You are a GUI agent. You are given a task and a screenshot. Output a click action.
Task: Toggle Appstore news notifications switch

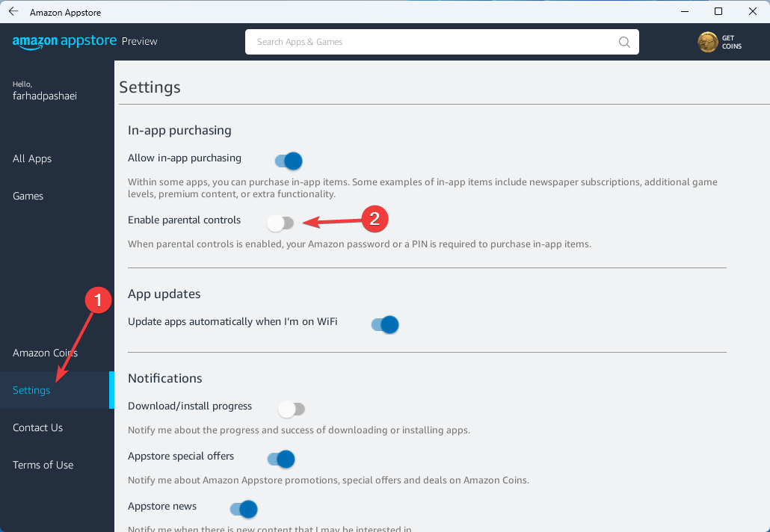click(x=244, y=510)
